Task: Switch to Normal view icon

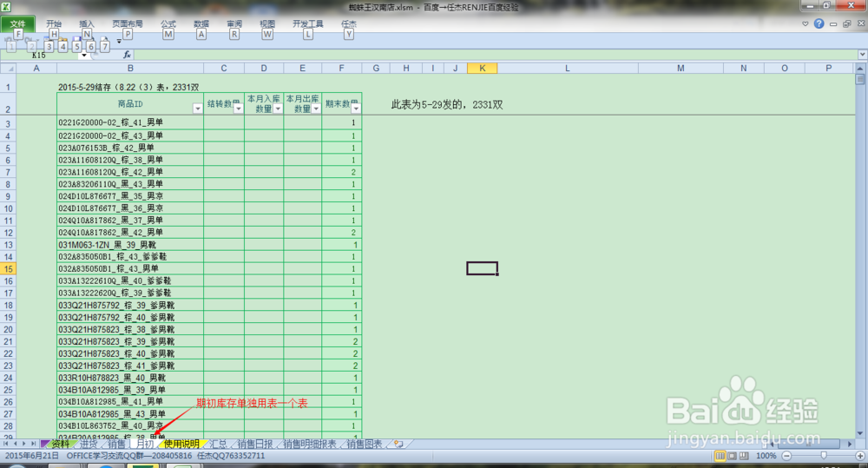Action: pyautogui.click(x=720, y=456)
